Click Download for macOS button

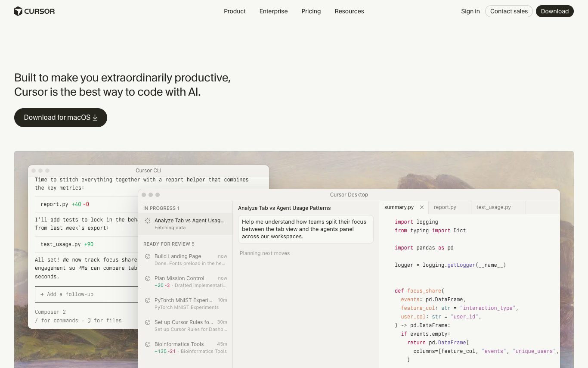61,118
